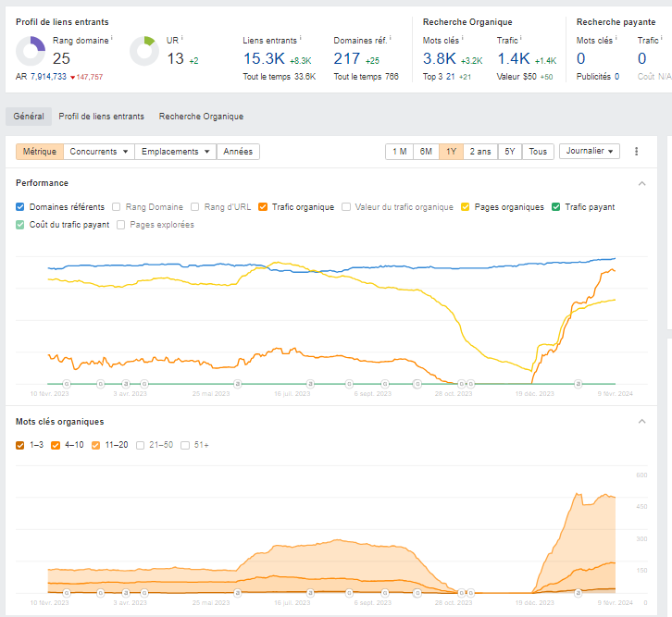Viewport: 672px width, 617px height.
Task: Toggle the 11–20 keyword position checkbox
Action: pyautogui.click(x=95, y=445)
